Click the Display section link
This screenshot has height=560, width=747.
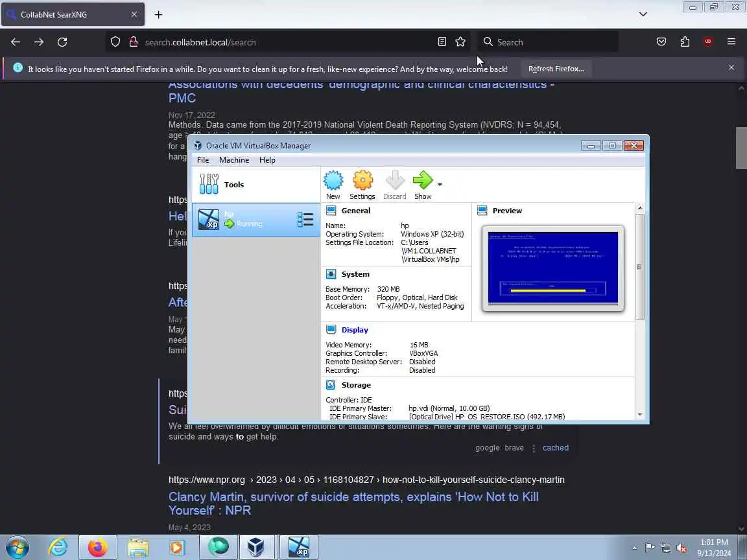pos(355,330)
